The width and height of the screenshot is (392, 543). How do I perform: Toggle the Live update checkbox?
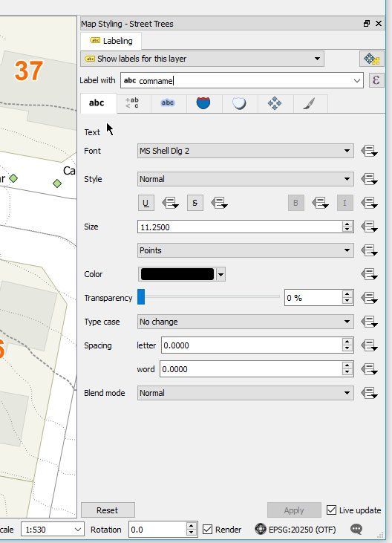(331, 510)
